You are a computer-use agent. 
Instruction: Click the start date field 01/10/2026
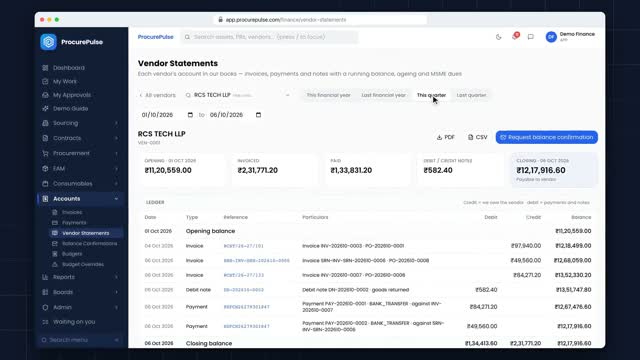point(167,115)
